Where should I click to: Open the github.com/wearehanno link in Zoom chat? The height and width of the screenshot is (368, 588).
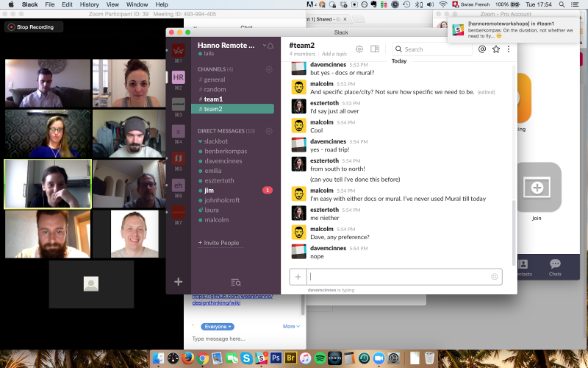(x=232, y=300)
